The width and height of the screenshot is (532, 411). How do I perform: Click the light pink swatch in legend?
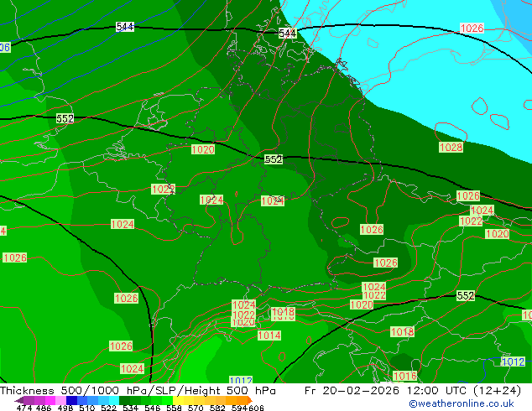coord(60,400)
